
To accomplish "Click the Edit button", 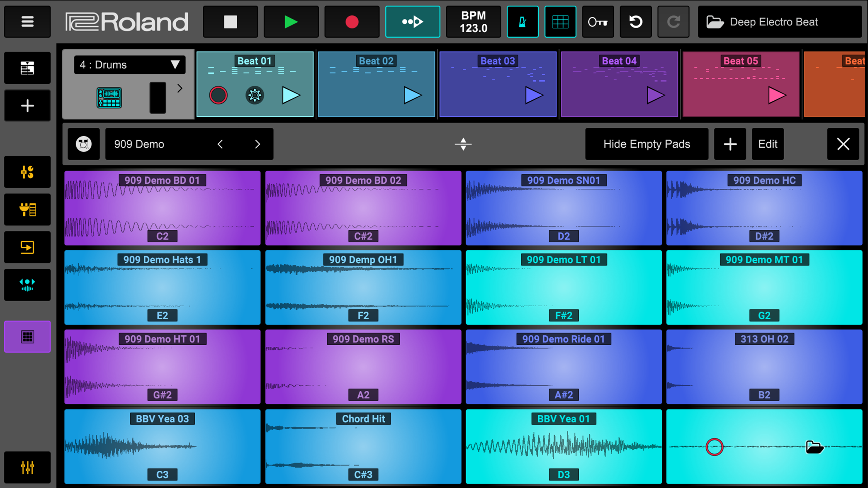I will 768,144.
